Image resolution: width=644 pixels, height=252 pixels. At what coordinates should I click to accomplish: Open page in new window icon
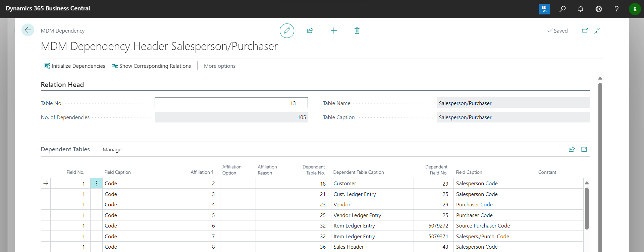pos(585,31)
